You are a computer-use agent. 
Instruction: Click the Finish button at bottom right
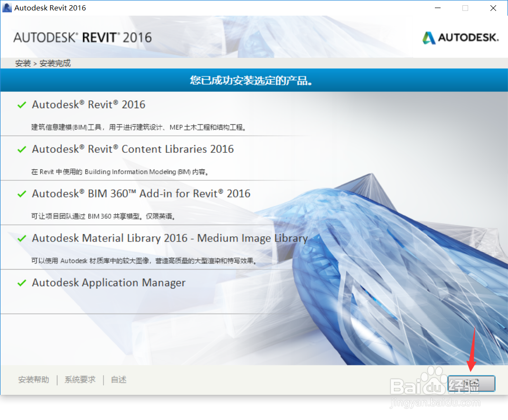(x=471, y=384)
